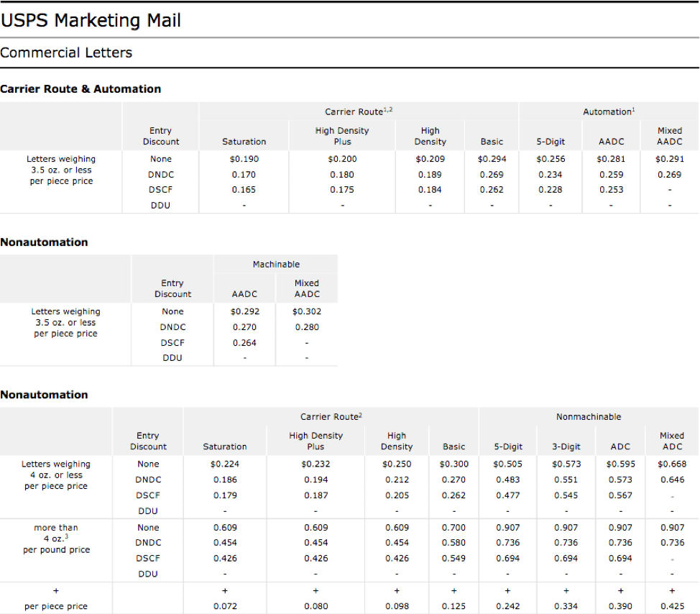Click the $0.209 High Density price
Viewport: 700px width, 614px height.
pyautogui.click(x=430, y=159)
